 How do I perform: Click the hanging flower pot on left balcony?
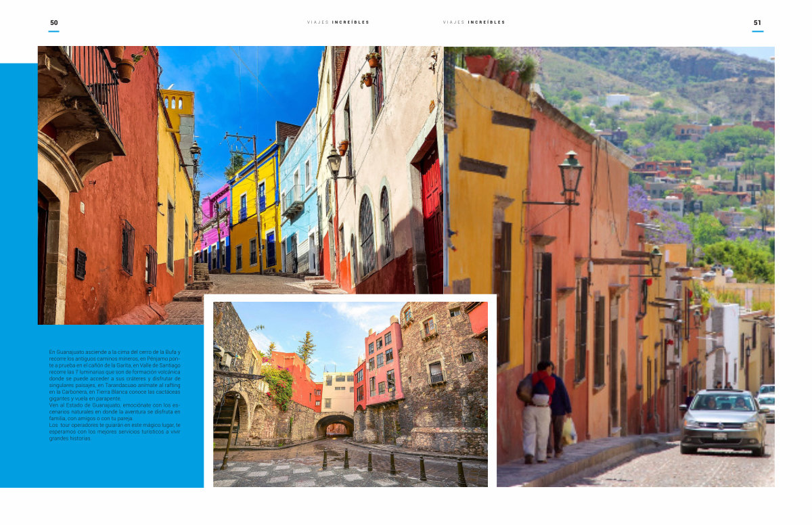coord(125,69)
